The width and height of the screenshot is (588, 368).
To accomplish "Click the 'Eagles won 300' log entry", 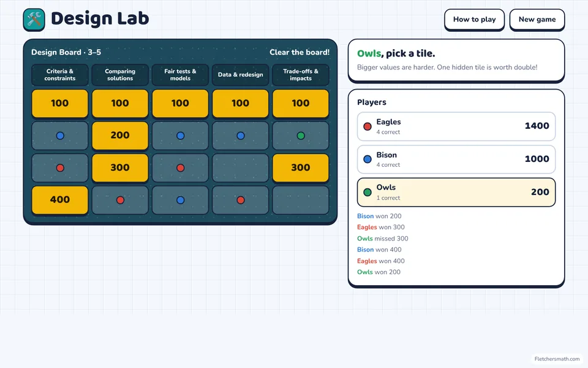I will pos(380,227).
